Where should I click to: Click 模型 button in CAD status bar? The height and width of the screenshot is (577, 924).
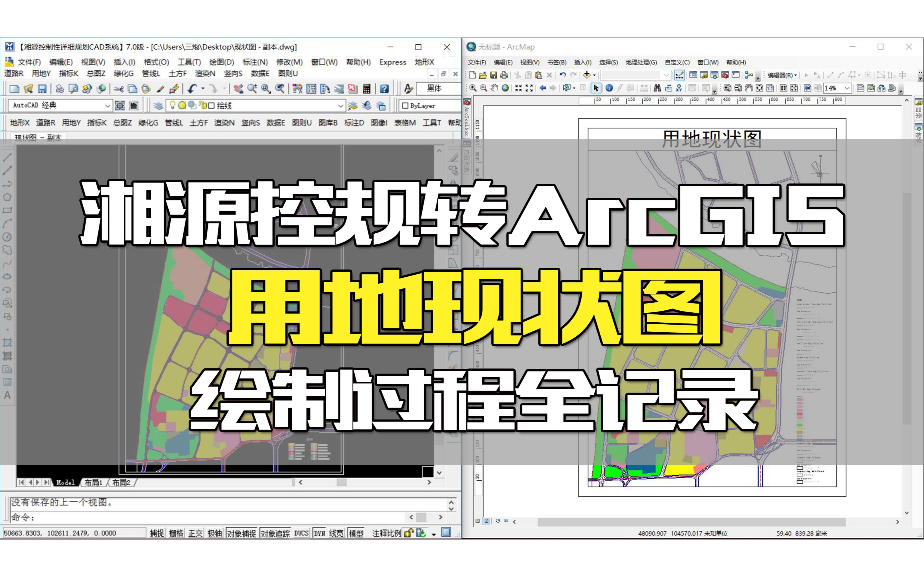356,533
